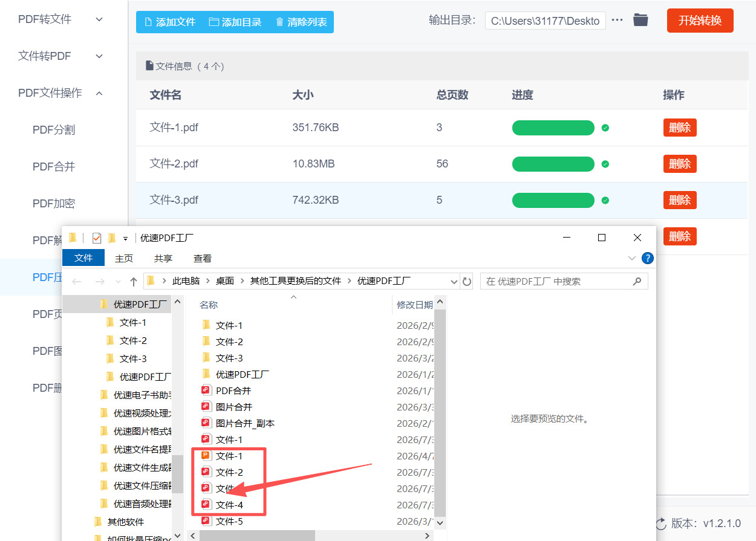Click the file list horizontal scrollbar
The width and height of the screenshot is (756, 541).
257,536
